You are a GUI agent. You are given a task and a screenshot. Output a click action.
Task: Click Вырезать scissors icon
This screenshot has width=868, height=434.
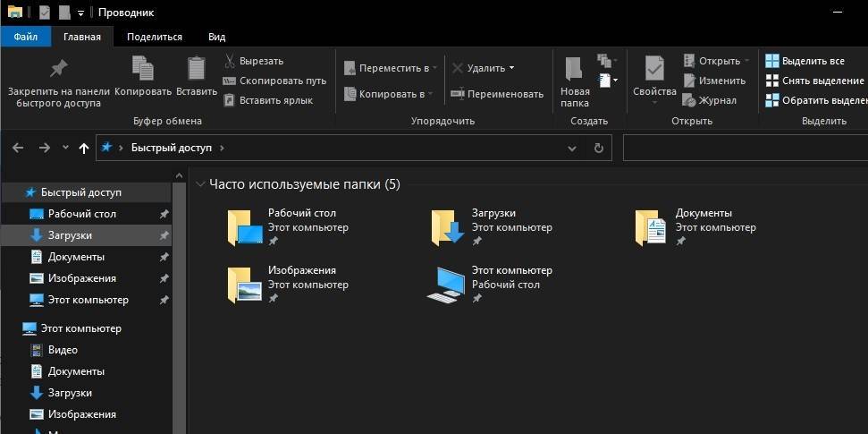pos(229,61)
